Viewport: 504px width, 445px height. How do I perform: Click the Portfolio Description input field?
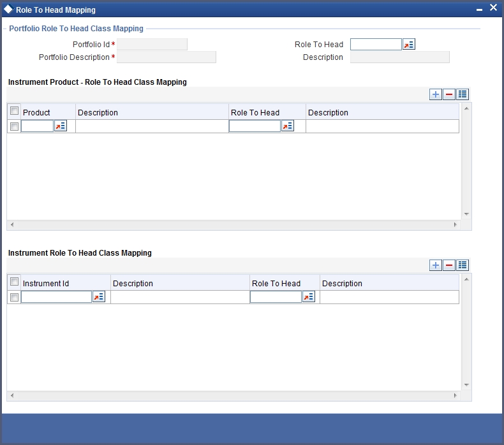point(167,57)
